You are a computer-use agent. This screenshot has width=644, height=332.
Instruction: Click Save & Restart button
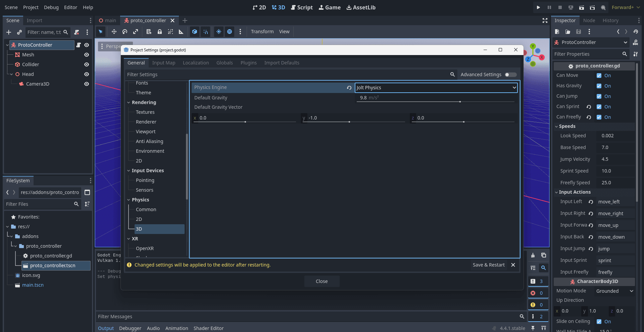click(x=489, y=265)
